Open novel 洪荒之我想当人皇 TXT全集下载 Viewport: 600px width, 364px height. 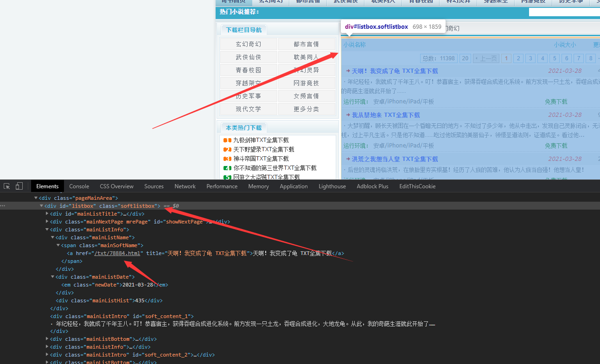click(x=395, y=159)
